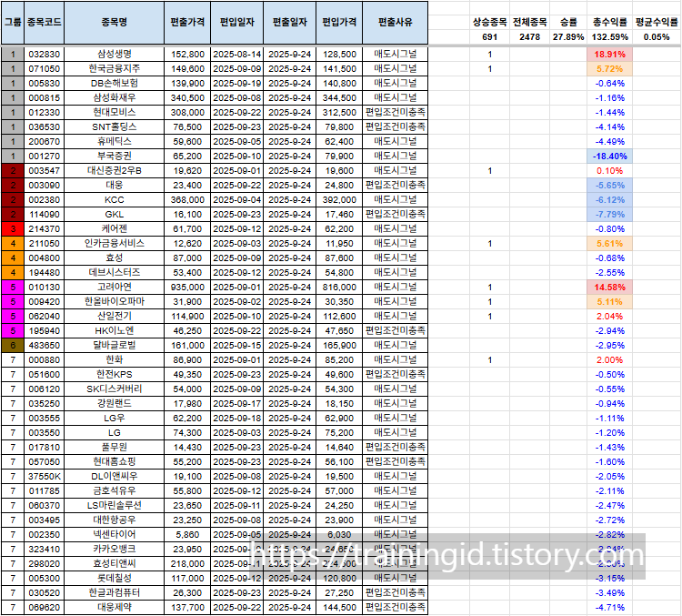Select the 편입일자 header cell

coord(237,22)
